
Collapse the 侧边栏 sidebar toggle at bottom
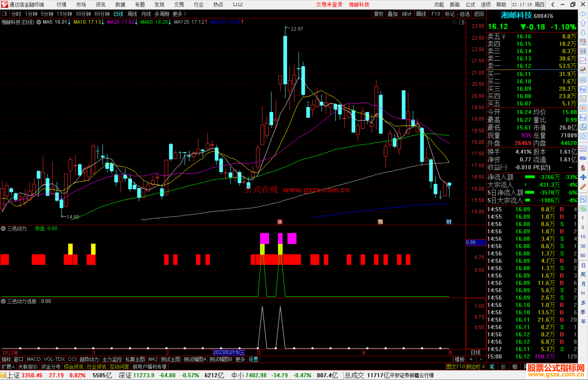pyautogui.click(x=476, y=367)
